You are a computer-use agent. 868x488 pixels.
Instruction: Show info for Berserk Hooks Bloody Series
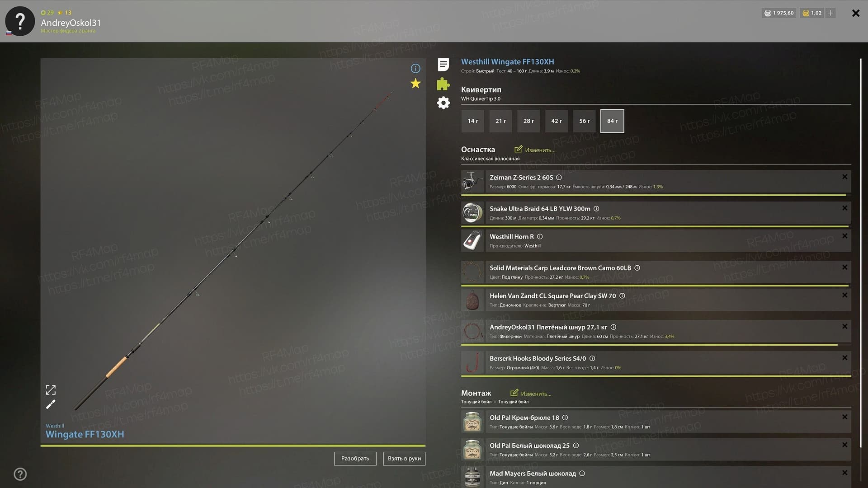[x=592, y=358]
